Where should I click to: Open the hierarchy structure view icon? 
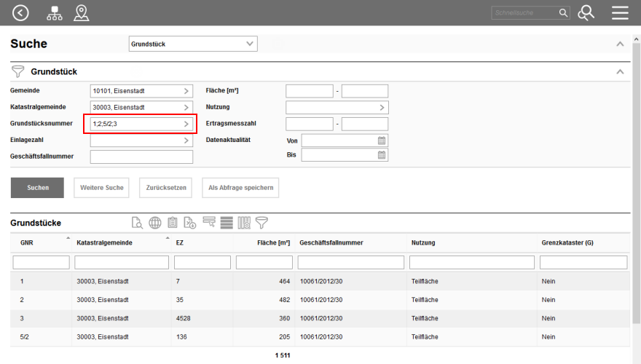click(55, 12)
